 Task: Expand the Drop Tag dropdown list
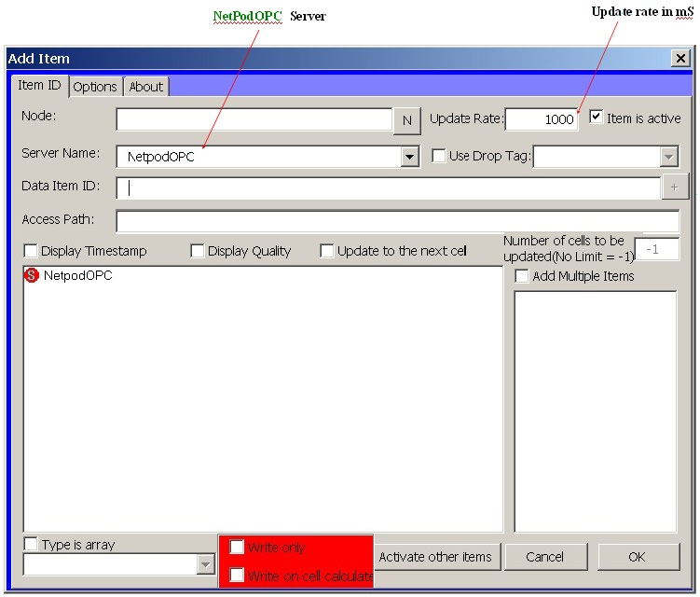click(668, 157)
